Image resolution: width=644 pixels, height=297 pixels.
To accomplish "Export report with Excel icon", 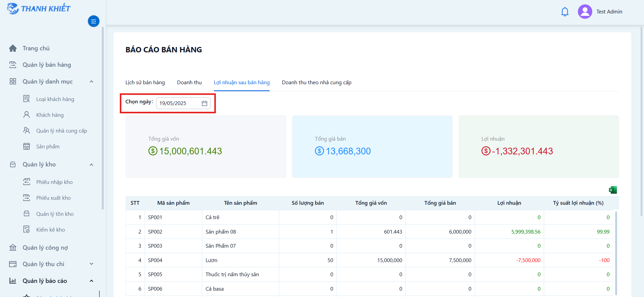I will pyautogui.click(x=613, y=190).
